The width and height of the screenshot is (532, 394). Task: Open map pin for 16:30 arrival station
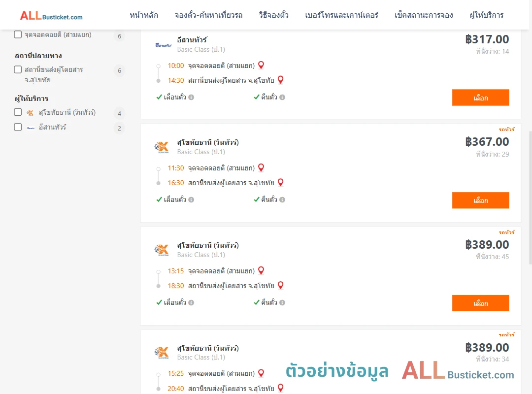281,183
